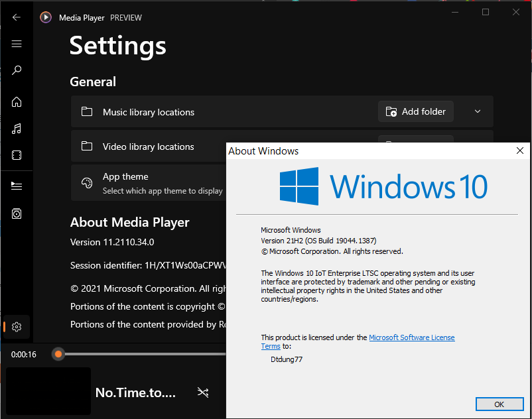Viewport: 532px width, 419px height.
Task: Click the Version 11.2110.34.0 text
Action: pos(112,242)
